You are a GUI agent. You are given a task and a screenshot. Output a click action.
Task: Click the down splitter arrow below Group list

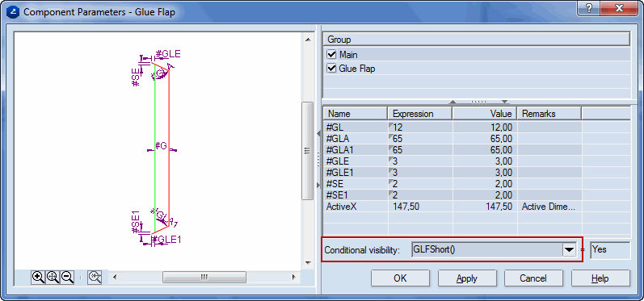coord(505,102)
